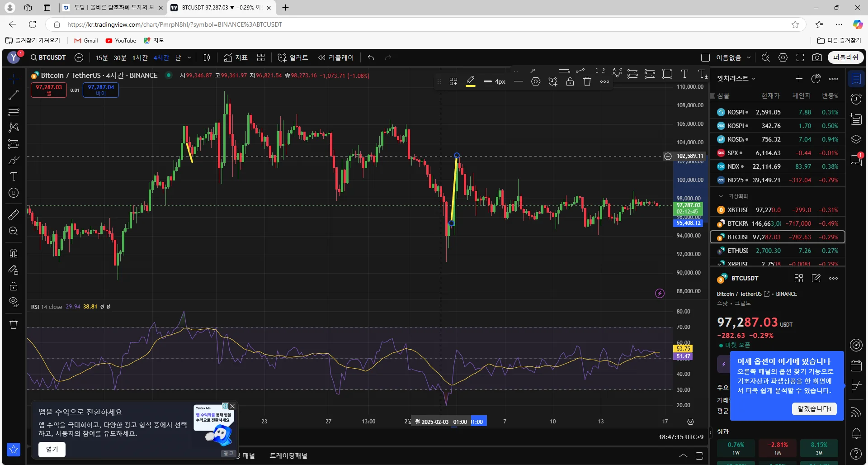Open selected drawing settings gear
The width and height of the screenshot is (868, 465).
pos(536,82)
